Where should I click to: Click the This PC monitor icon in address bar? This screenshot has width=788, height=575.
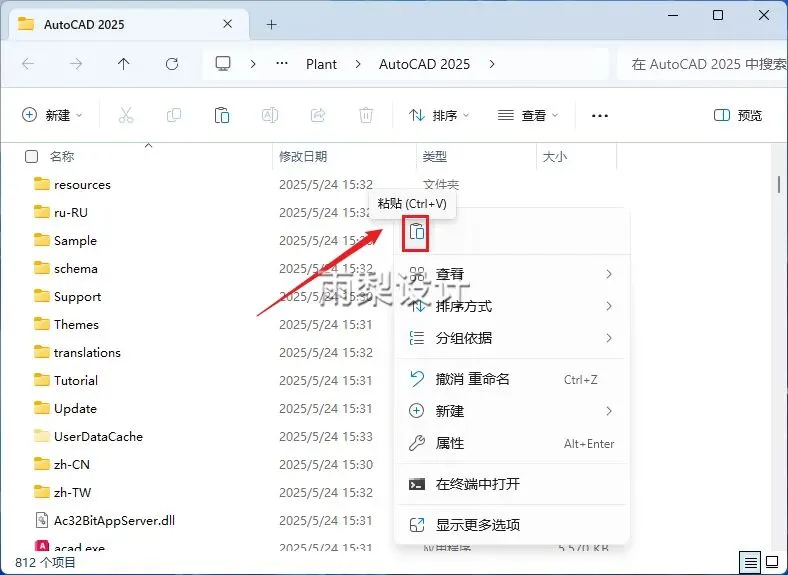click(x=223, y=64)
